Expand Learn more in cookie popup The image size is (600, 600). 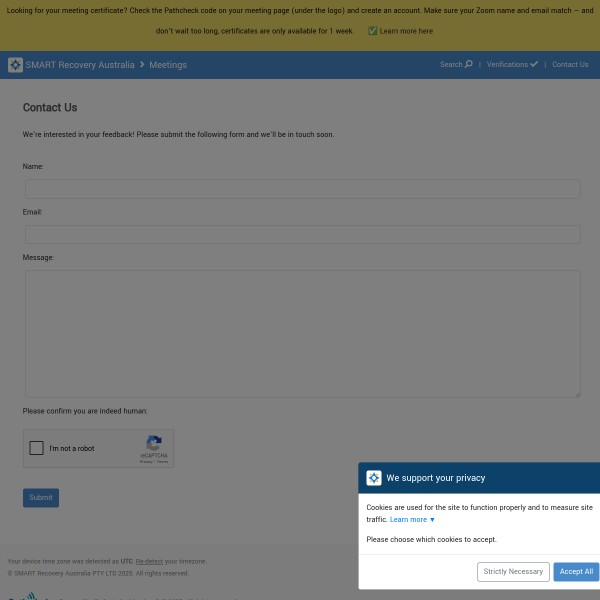click(412, 520)
